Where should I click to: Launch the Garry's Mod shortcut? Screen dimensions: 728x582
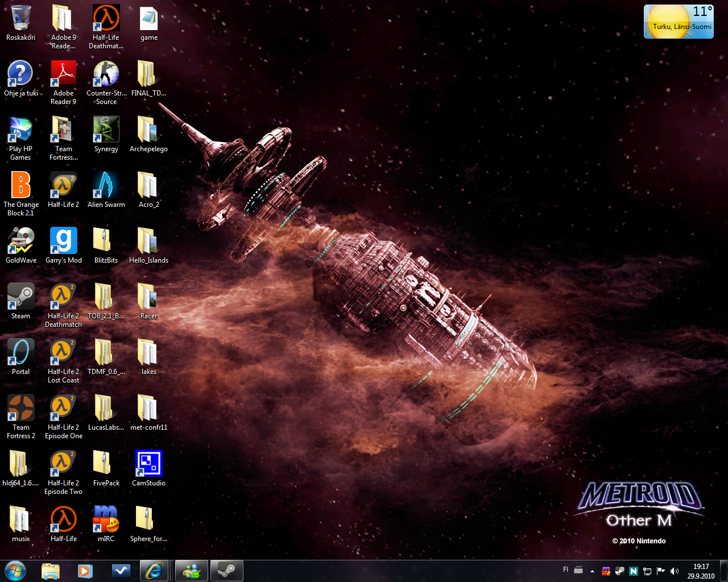pyautogui.click(x=63, y=246)
